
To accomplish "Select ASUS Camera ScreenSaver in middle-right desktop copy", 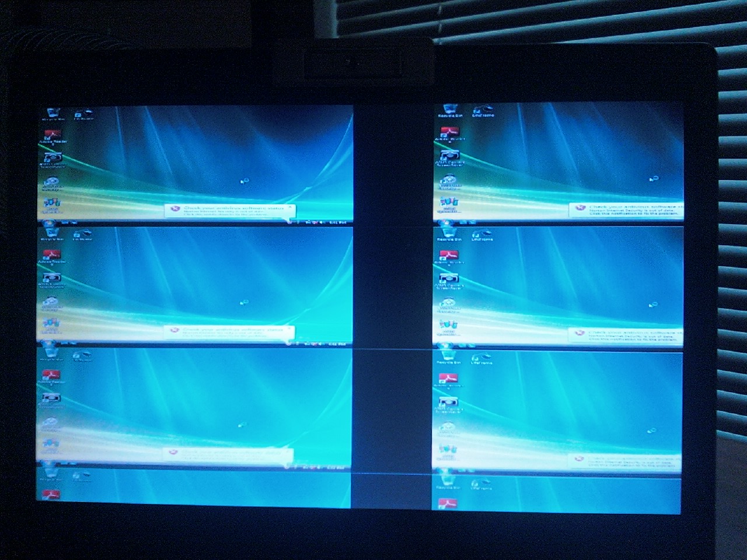I will [x=450, y=281].
